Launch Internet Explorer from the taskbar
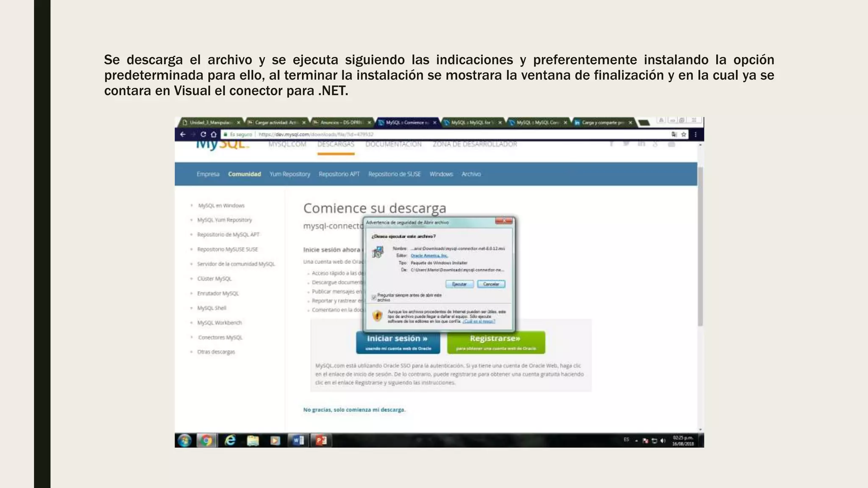This screenshot has height=488, width=868. [230, 441]
